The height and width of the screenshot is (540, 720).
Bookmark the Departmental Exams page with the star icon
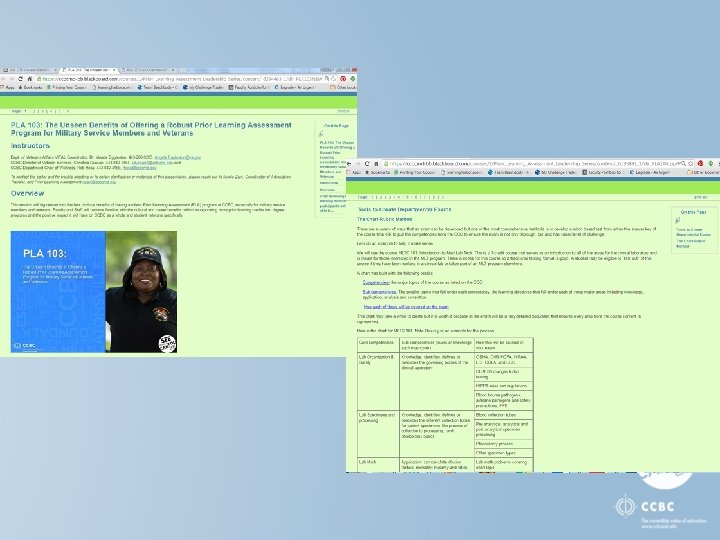(691, 163)
